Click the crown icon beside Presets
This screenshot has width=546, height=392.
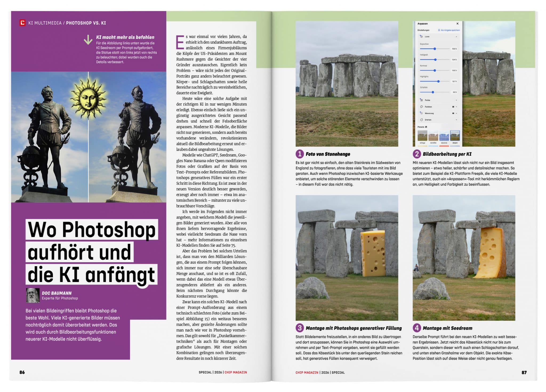(x=426, y=127)
